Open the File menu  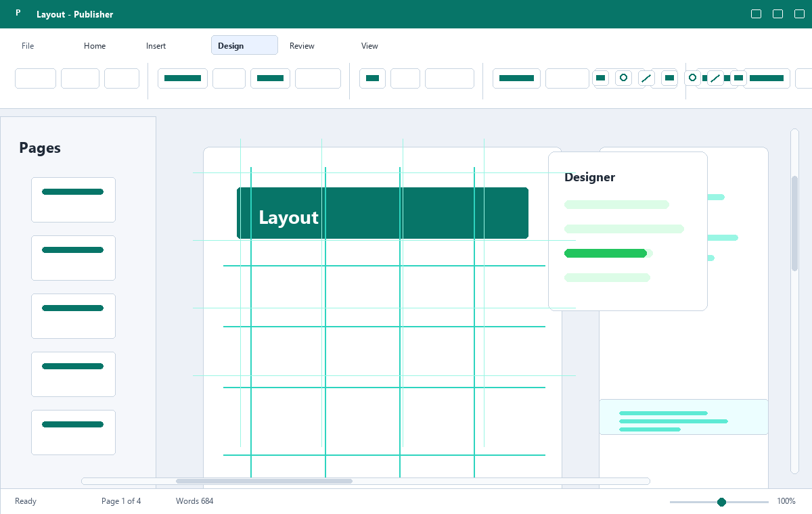point(28,46)
